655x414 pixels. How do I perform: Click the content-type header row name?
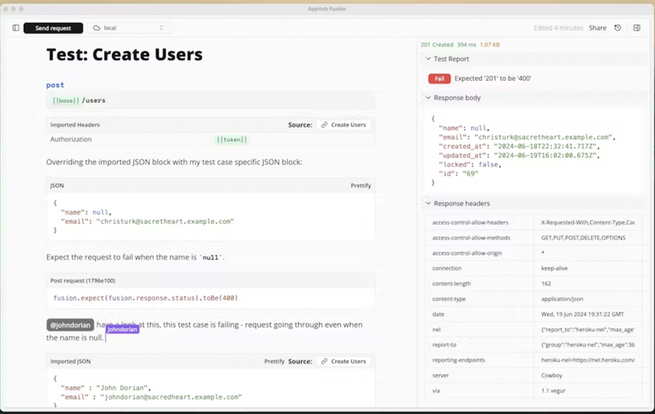click(x=449, y=299)
